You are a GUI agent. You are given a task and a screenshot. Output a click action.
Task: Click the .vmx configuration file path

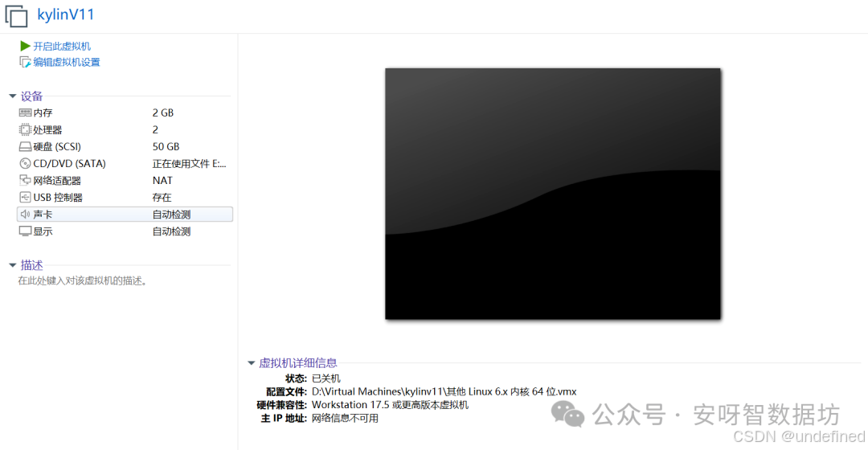click(x=444, y=392)
